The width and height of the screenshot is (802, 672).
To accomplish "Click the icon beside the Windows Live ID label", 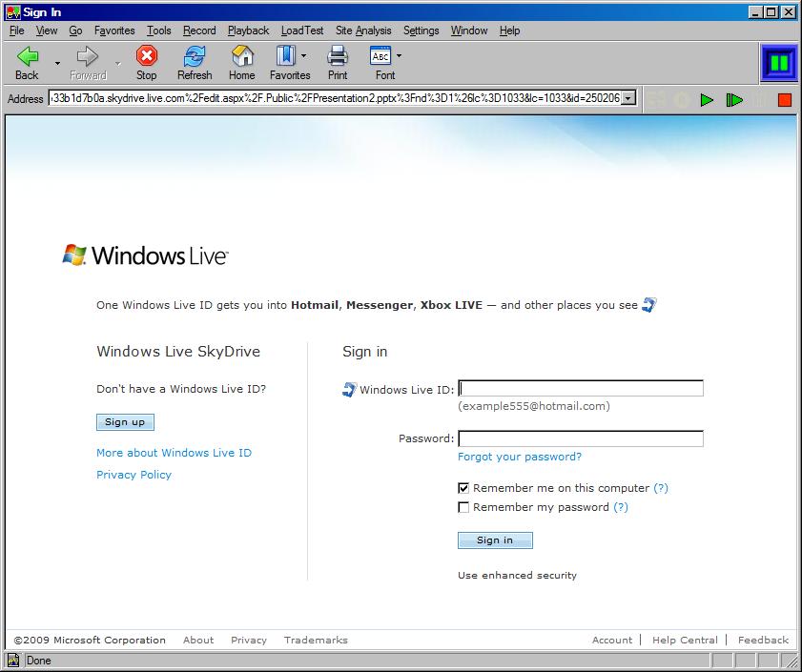I will tap(349, 390).
